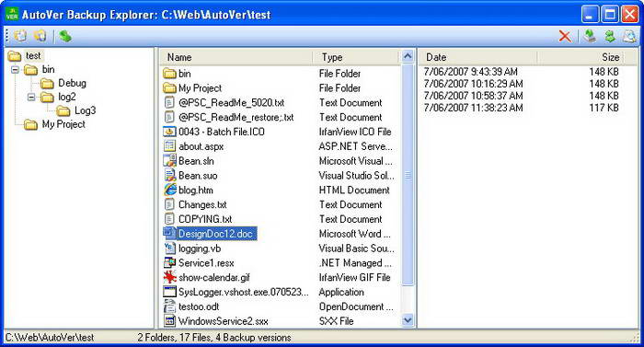
Task: Select the Changes.txt file
Action: point(202,204)
